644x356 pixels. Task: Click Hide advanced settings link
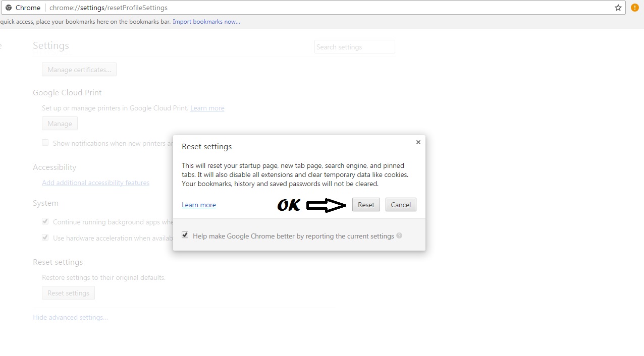71,317
